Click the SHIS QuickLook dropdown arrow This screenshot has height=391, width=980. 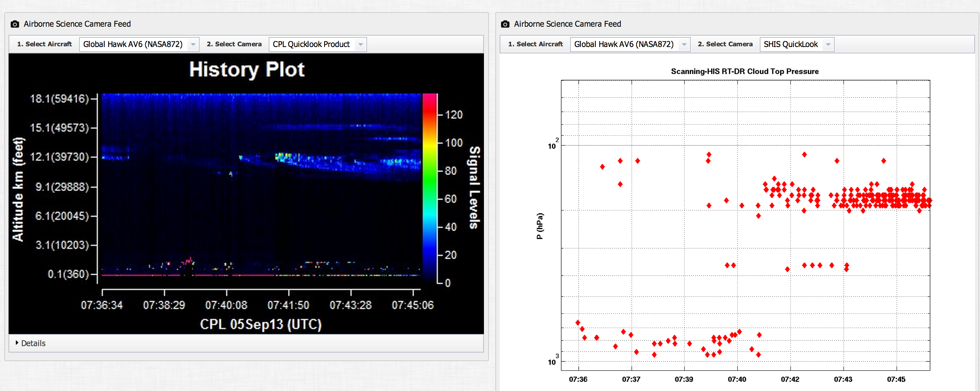coord(828,45)
